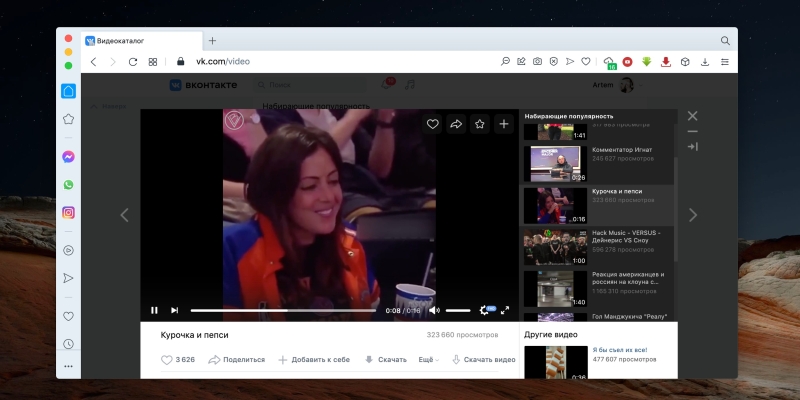800x400 pixels.
Task: Open Реакция американцев и россиян video
Action: [x=598, y=289]
